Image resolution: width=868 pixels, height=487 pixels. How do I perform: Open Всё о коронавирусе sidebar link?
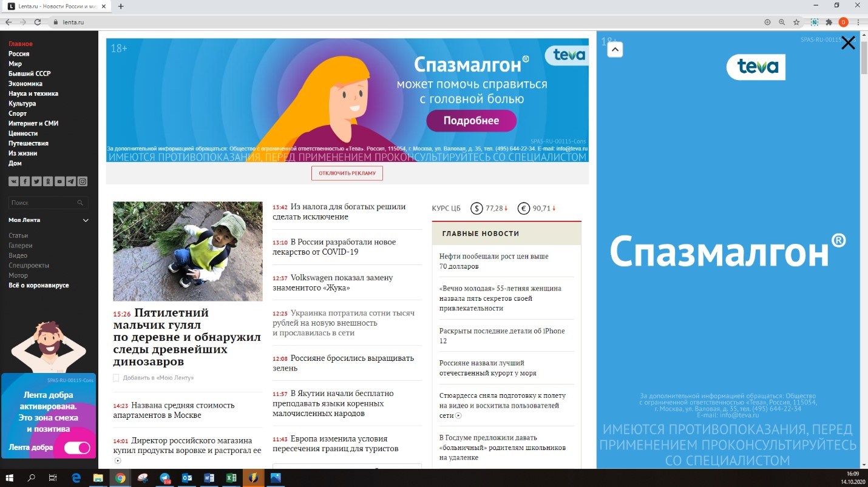pos(39,285)
